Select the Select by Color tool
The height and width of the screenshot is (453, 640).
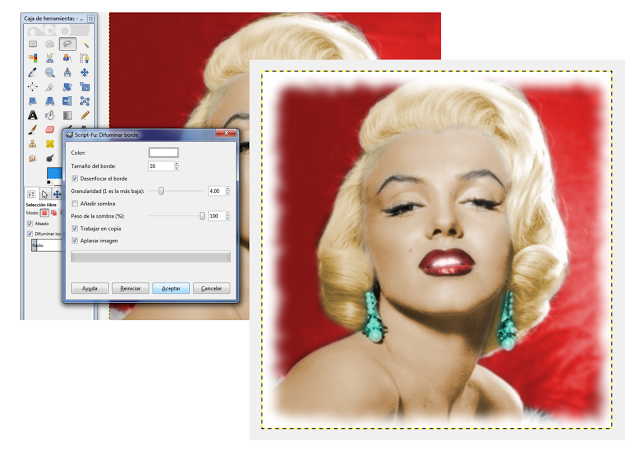[x=33, y=58]
